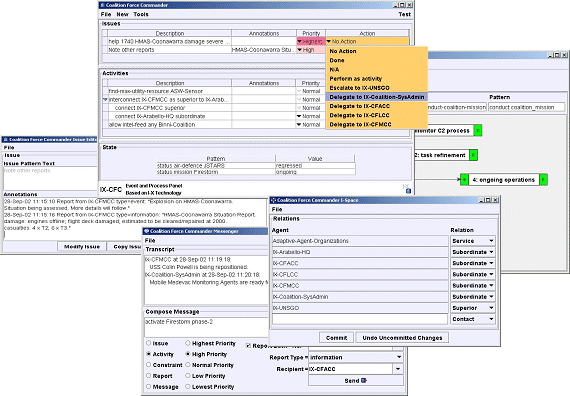Select Normal Priority radio button

(188, 365)
